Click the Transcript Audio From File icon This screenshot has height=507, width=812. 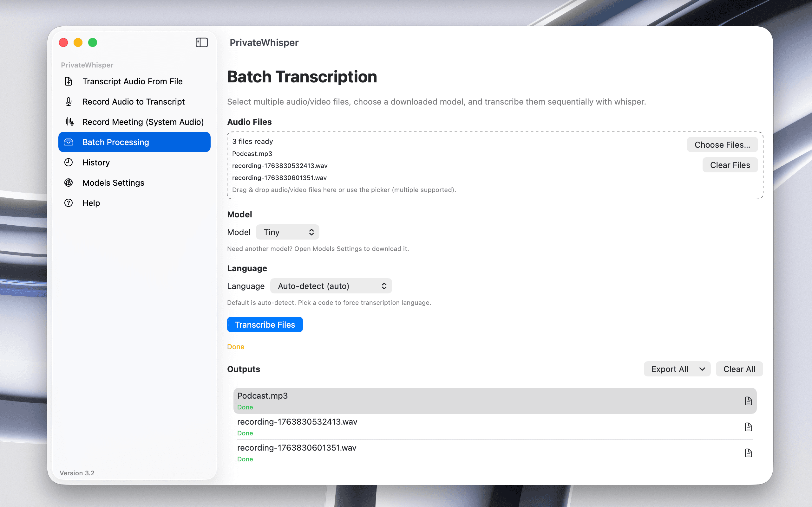tap(69, 81)
